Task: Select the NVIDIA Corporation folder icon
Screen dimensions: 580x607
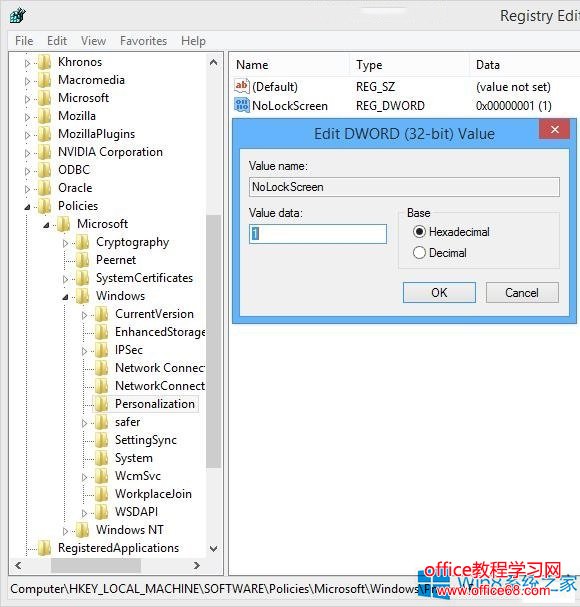Action: 45,152
